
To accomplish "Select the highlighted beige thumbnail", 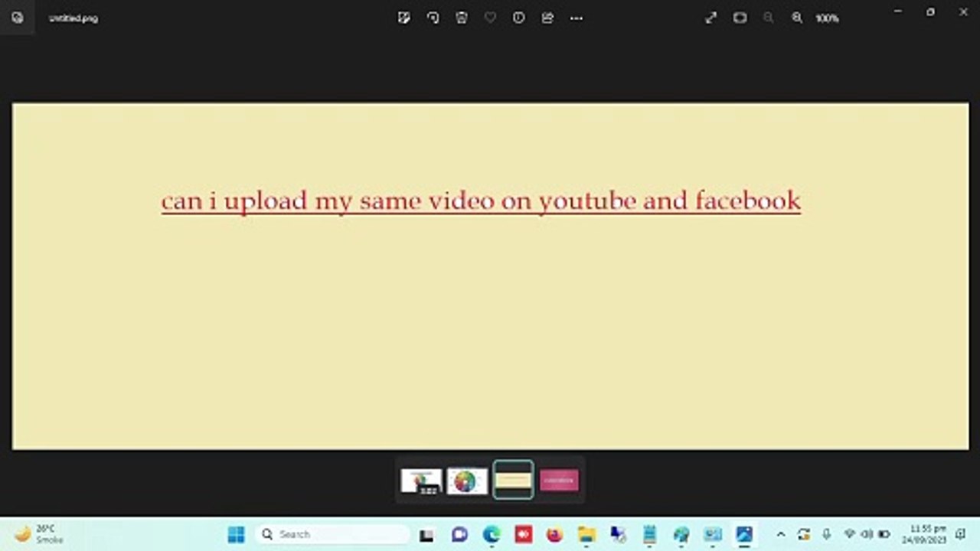I will (513, 480).
